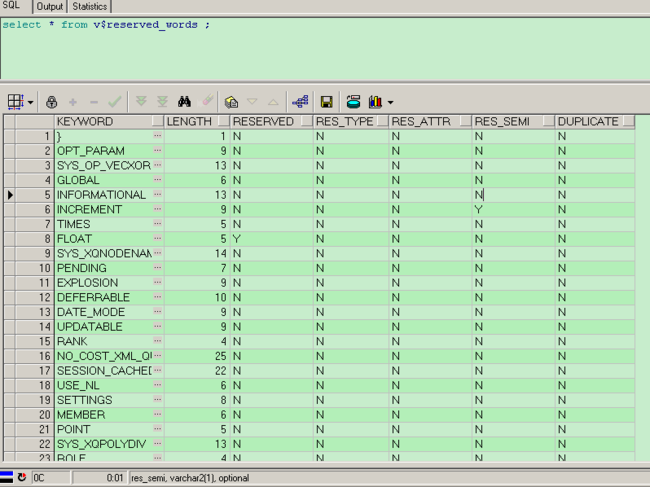This screenshot has height=487, width=650.
Task: Click the delete record minus icon
Action: pyautogui.click(x=94, y=102)
